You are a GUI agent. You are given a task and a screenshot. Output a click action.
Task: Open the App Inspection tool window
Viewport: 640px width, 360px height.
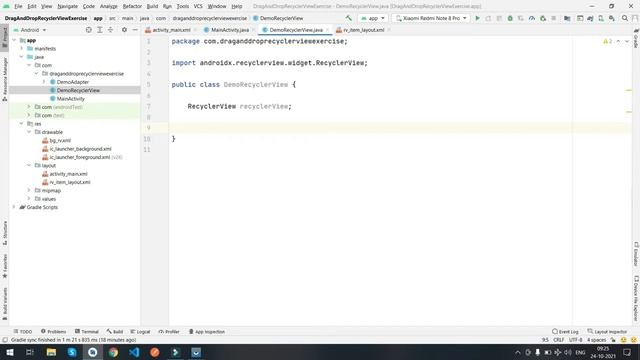pos(207,331)
